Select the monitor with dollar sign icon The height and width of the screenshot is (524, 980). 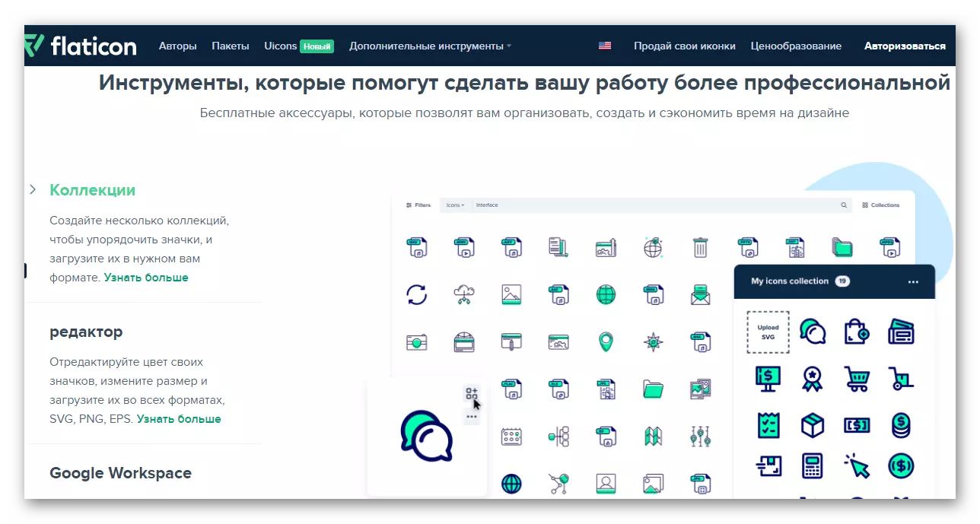(768, 378)
